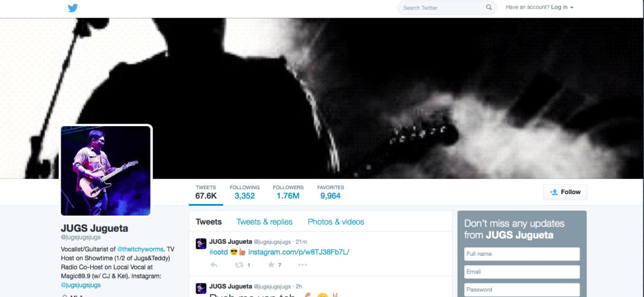View the Favorites 9,964 list
644x297 pixels.
click(x=331, y=192)
